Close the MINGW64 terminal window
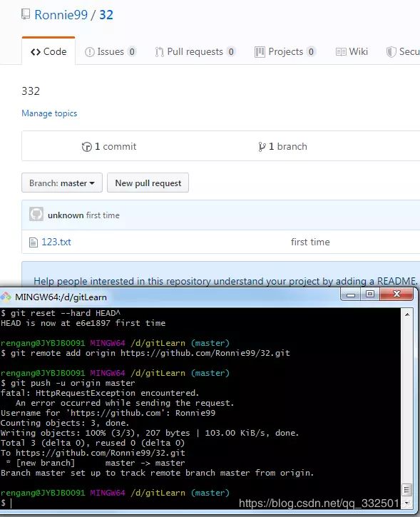The width and height of the screenshot is (420, 517). 396,294
